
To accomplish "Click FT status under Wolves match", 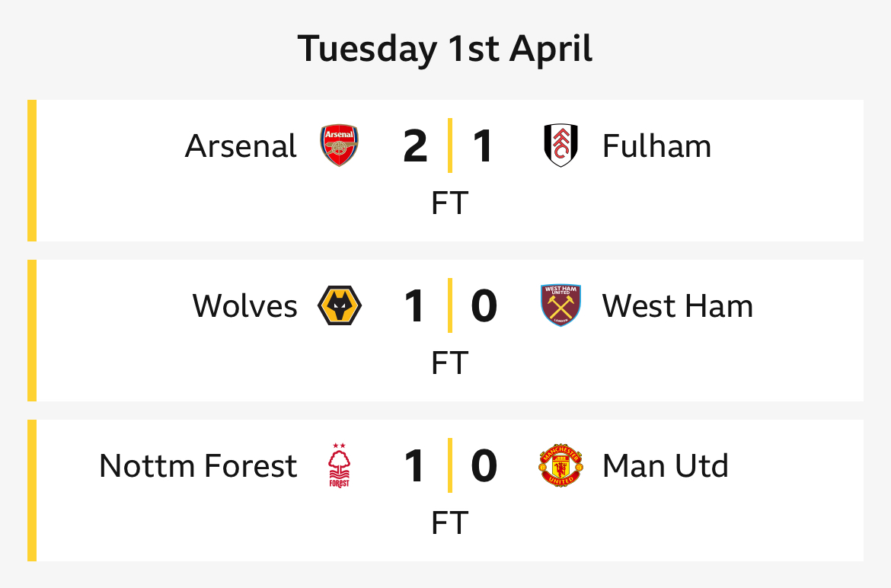I will tap(450, 363).
